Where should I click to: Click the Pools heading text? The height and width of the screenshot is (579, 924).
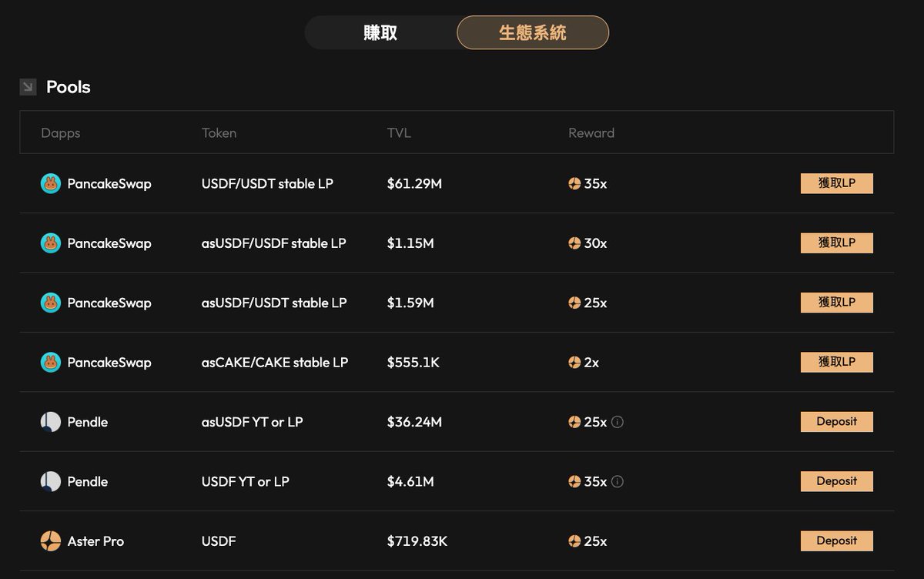coord(69,87)
